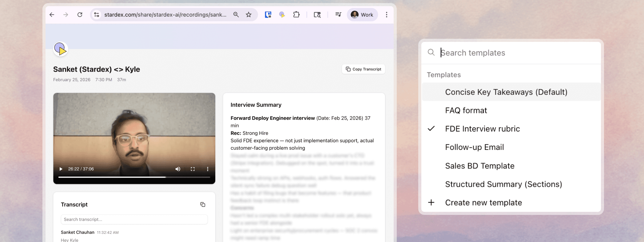Screen dimensions: 644x242
Task: Reload the page with the refresh icon
Action: click(80, 15)
